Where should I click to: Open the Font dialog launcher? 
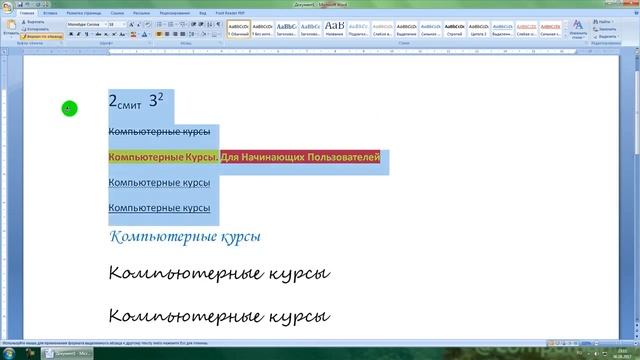point(150,43)
